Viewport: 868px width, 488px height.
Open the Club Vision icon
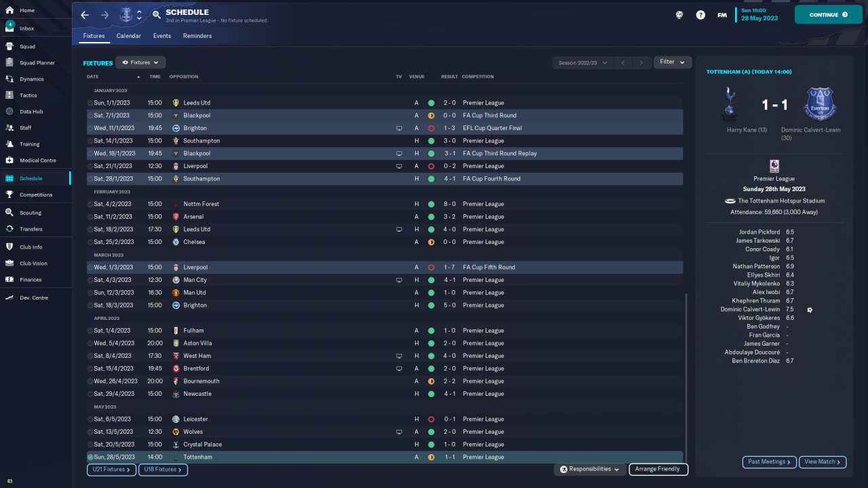click(x=9, y=264)
